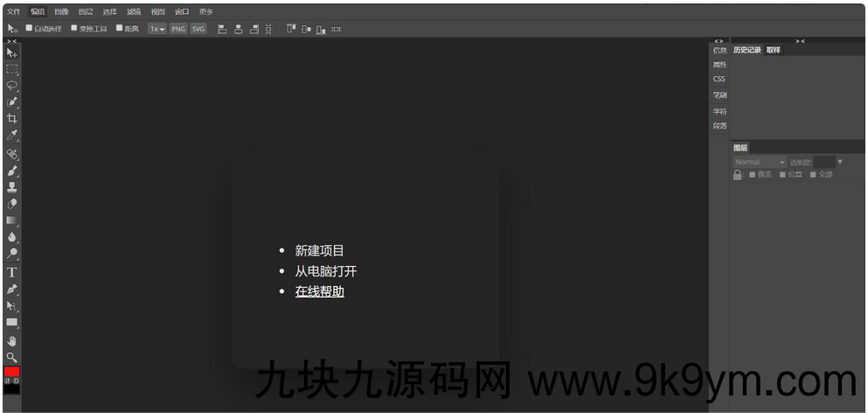Select the Rectangular Marquee tool
The height and width of the screenshot is (413, 868).
pos(12,69)
